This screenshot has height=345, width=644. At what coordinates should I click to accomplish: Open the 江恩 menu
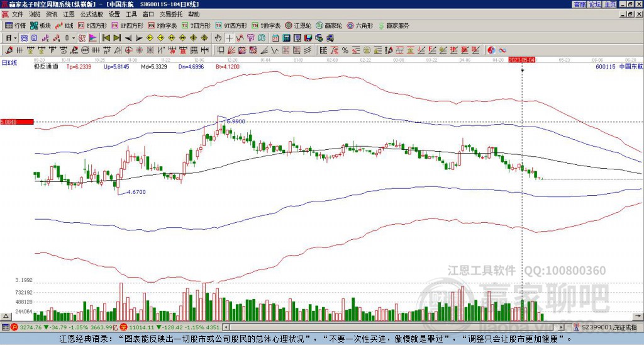(x=69, y=14)
